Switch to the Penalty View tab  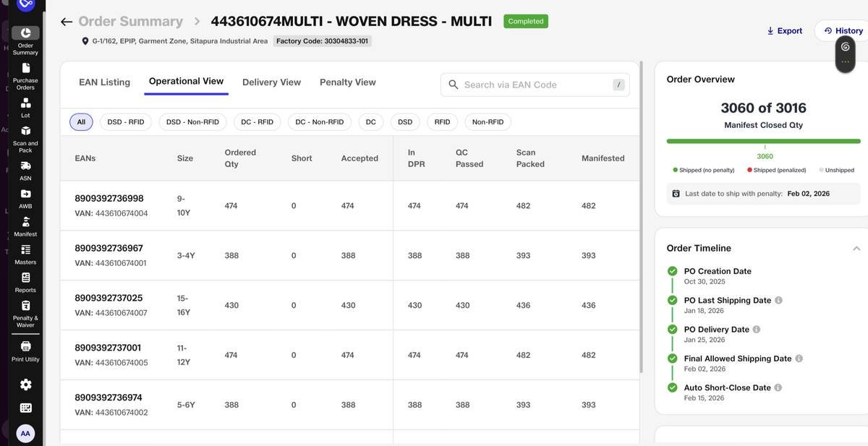(x=348, y=82)
